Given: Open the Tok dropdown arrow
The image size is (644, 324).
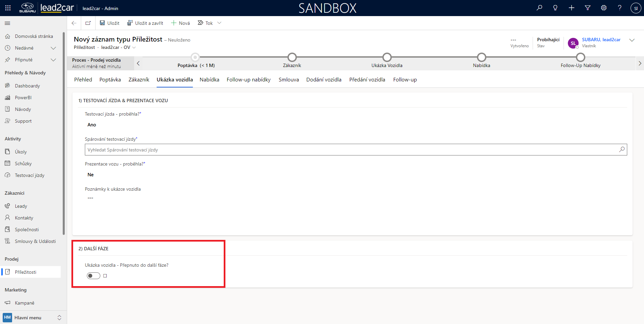Looking at the screenshot, I should click(219, 23).
